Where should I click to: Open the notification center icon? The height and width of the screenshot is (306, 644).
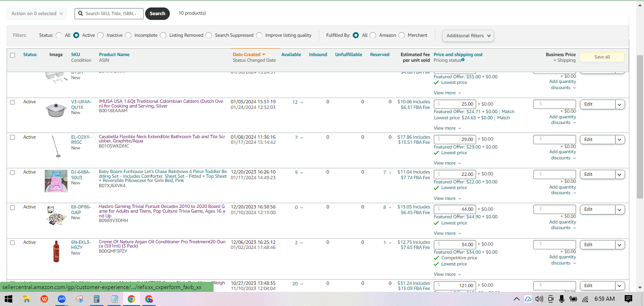tap(628, 299)
